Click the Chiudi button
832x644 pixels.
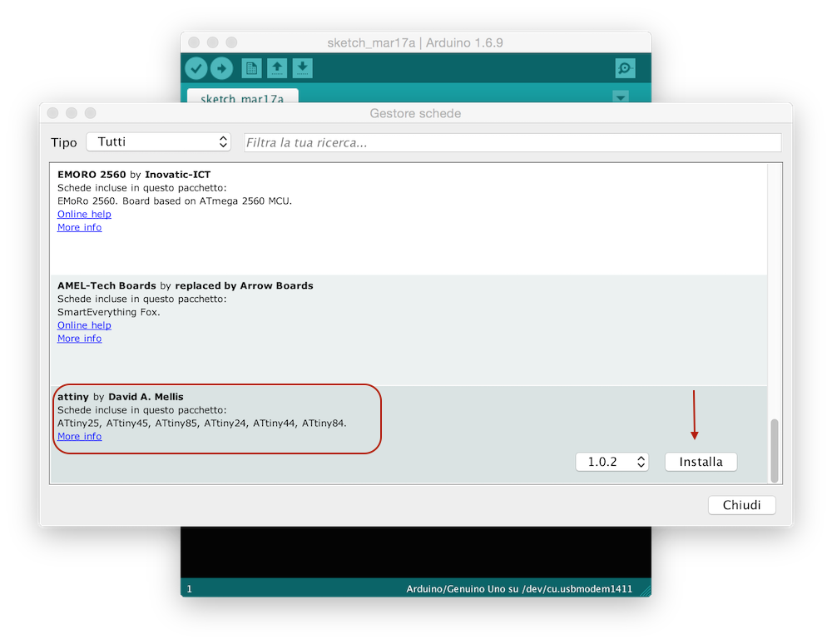742,505
